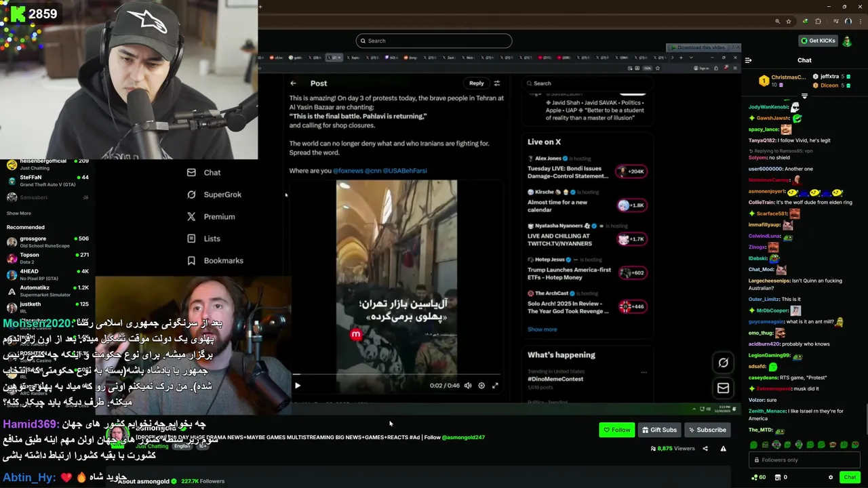The image size is (868, 488).
Task: Seek on the embedded video progress bar
Action: (397, 374)
